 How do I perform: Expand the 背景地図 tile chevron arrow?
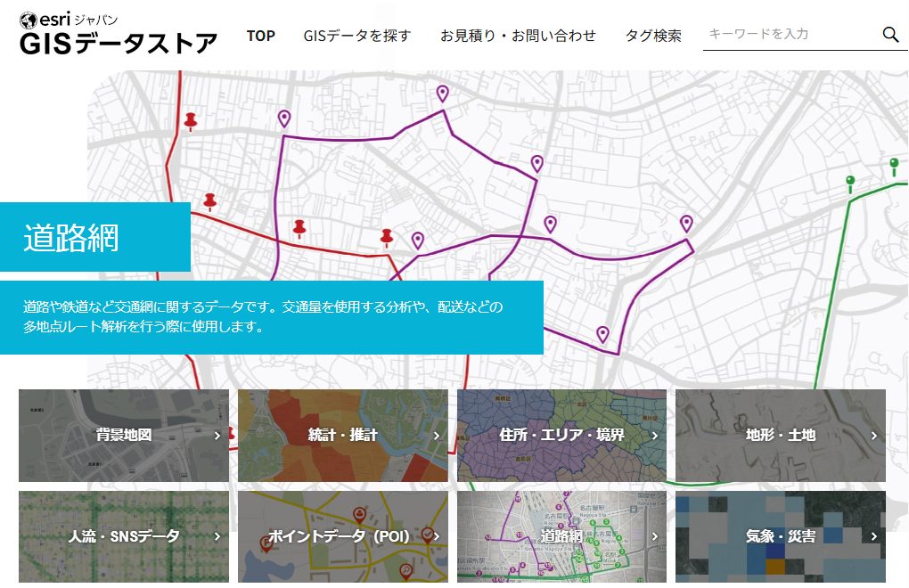point(217,436)
